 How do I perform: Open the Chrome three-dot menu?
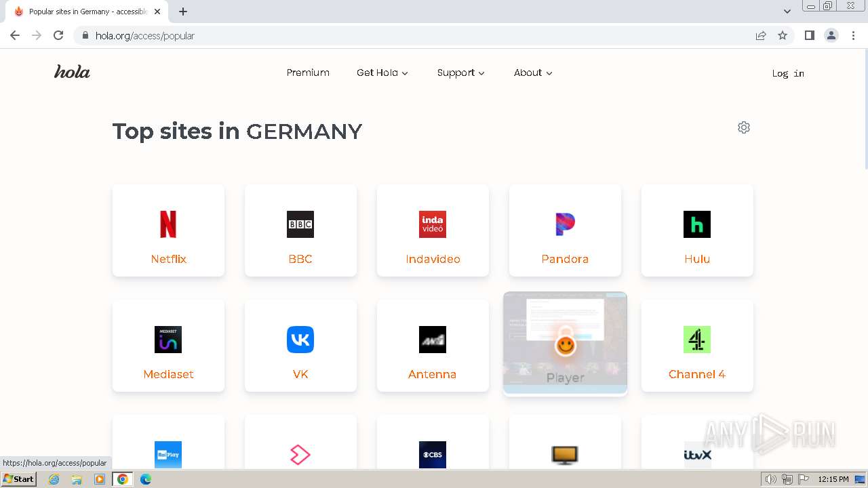pos(853,35)
